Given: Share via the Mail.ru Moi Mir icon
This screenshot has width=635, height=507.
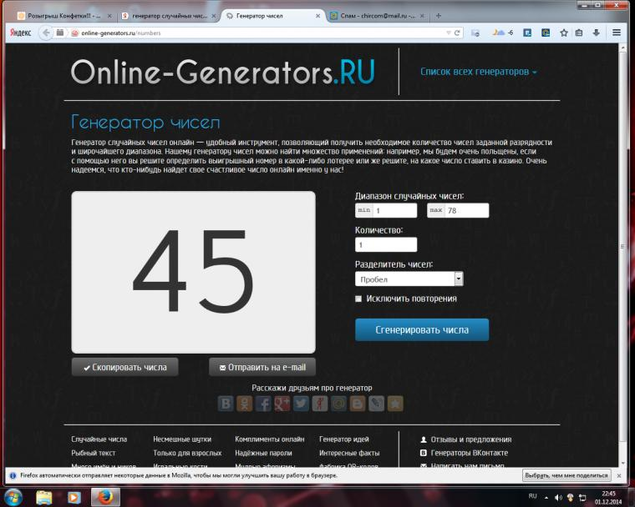Looking at the screenshot, I should point(339,403).
